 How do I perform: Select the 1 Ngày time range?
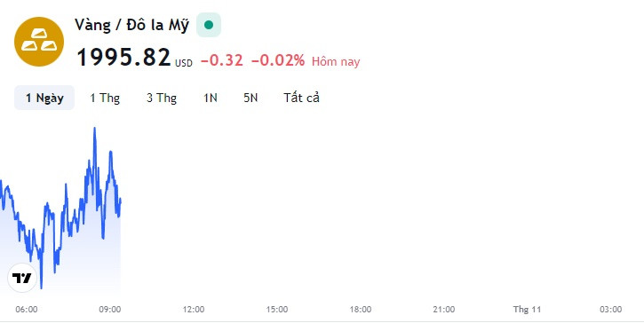(44, 98)
